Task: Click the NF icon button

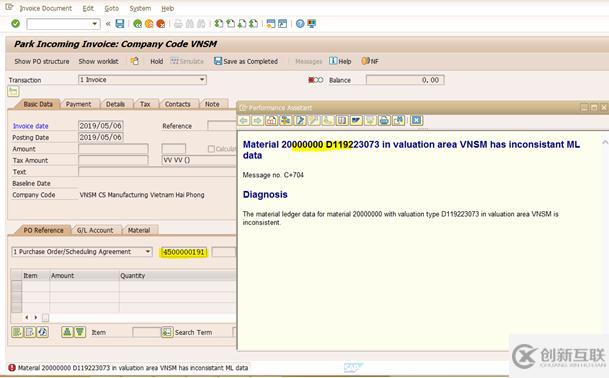Action: 370,61
